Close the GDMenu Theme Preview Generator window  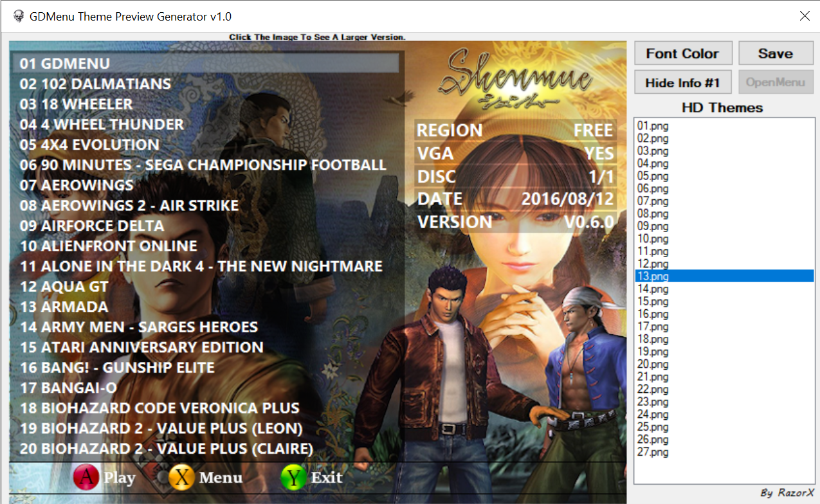point(805,16)
